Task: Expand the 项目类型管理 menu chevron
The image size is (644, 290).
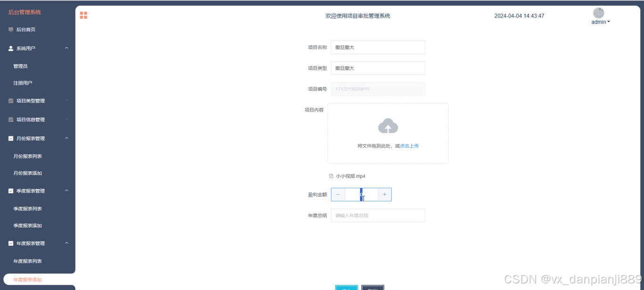Action: coord(66,100)
